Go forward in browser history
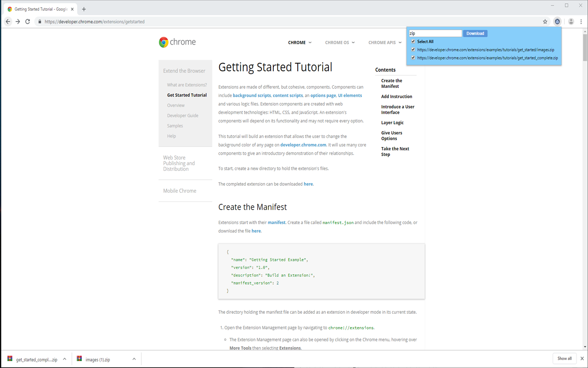The height and width of the screenshot is (368, 588). pos(18,22)
